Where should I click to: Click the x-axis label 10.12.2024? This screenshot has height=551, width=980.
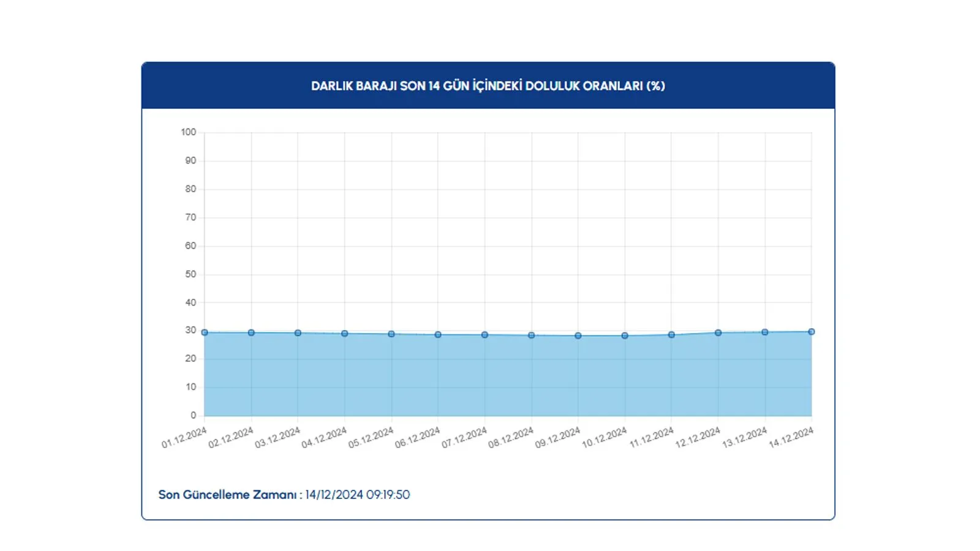pyautogui.click(x=605, y=438)
